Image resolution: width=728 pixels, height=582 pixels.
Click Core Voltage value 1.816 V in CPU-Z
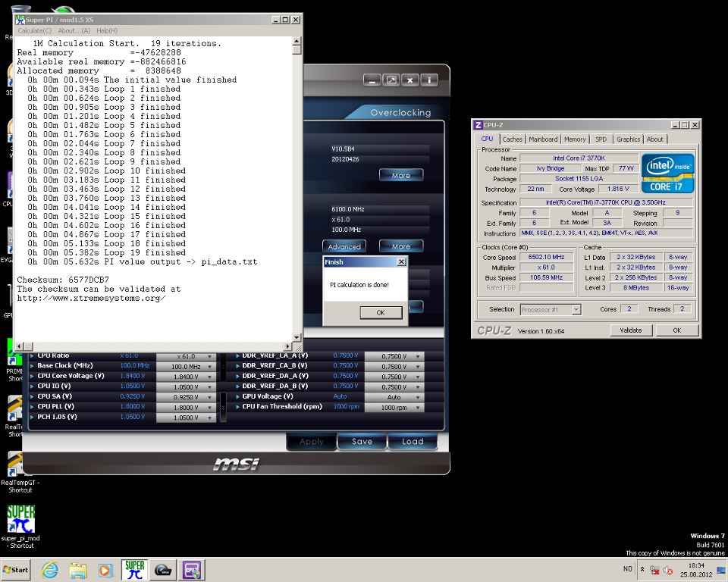(x=618, y=189)
